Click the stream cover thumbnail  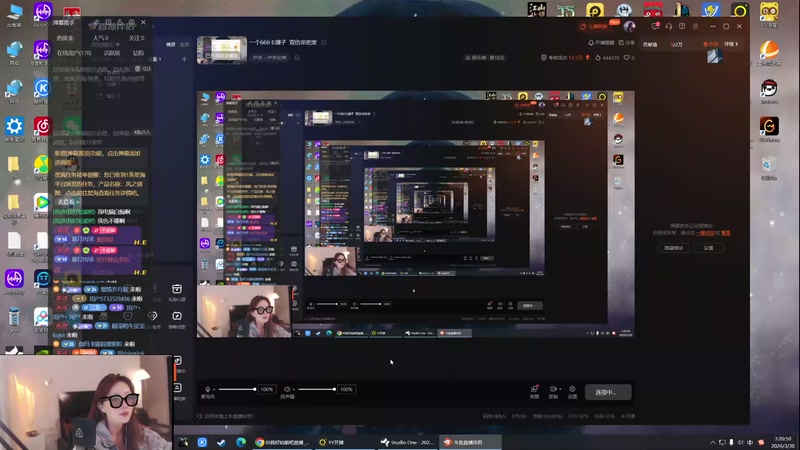click(x=222, y=49)
